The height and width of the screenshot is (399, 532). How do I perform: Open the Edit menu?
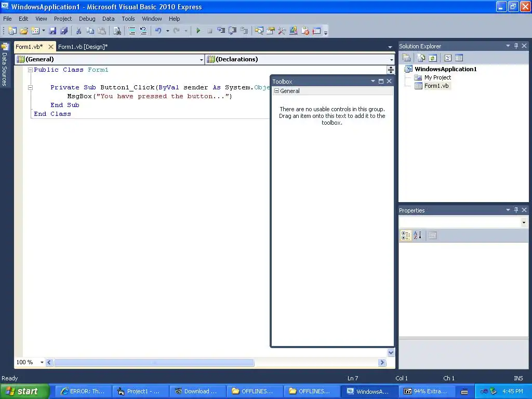pyautogui.click(x=23, y=19)
